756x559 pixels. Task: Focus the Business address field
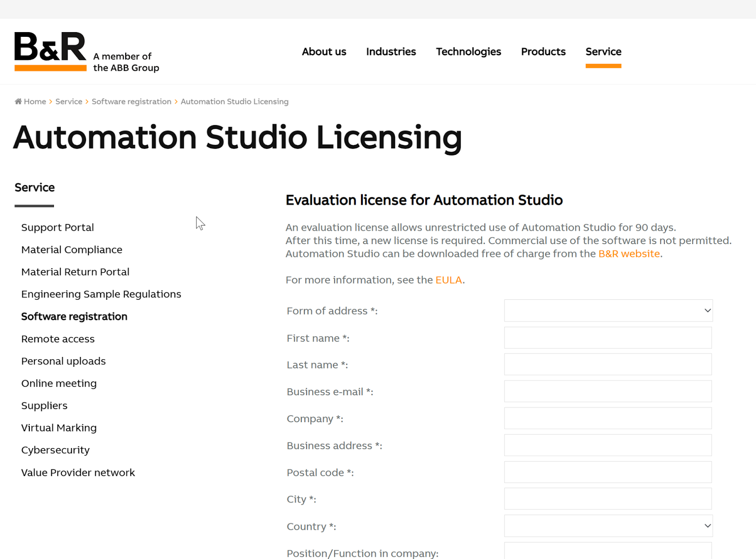coord(608,445)
